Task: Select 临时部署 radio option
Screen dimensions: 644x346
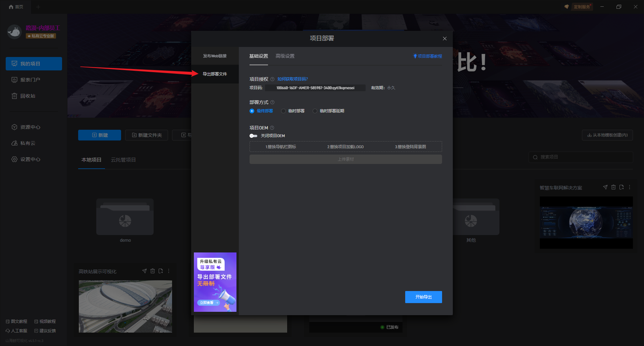Action: [293, 111]
